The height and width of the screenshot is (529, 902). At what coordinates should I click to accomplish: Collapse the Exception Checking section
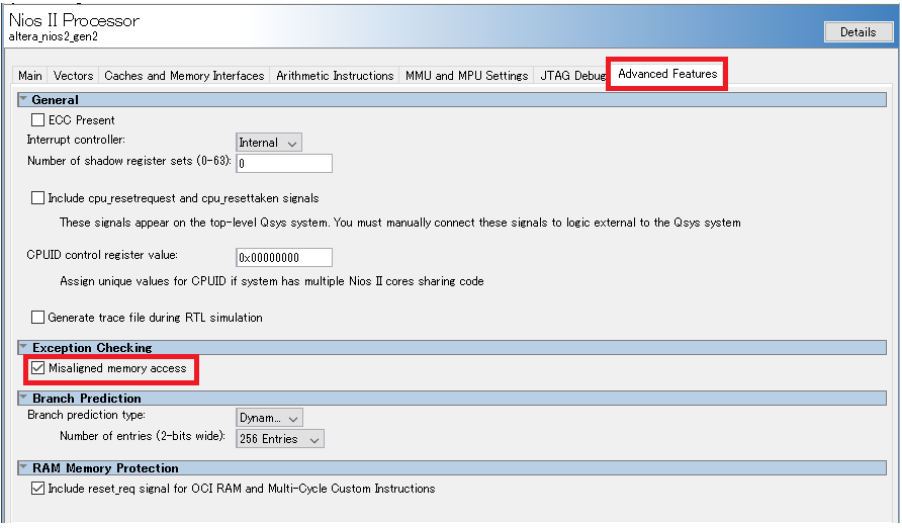24,347
